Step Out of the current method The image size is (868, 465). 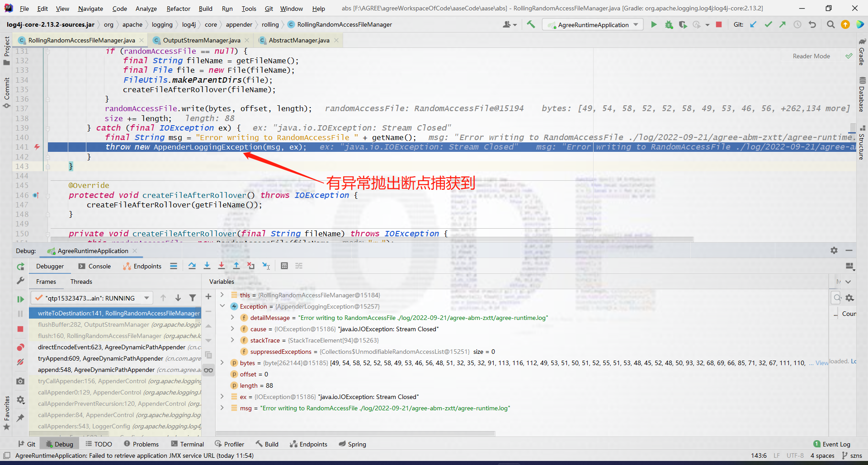tap(236, 266)
